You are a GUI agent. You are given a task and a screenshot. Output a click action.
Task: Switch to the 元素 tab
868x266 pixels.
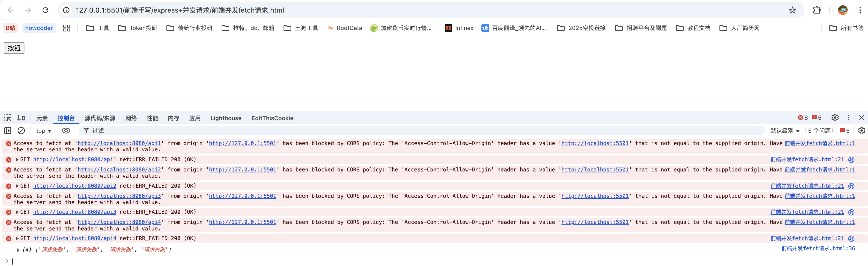tap(42, 118)
